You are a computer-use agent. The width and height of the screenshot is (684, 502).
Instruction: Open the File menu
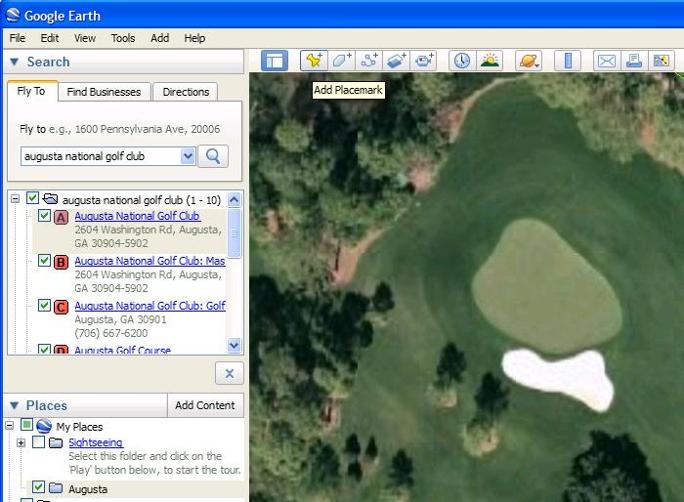[17, 38]
